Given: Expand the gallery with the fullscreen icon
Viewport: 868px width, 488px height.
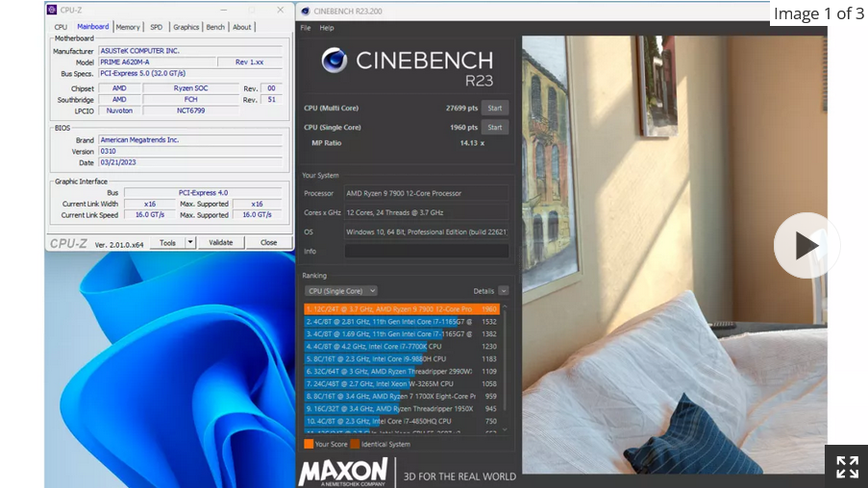Looking at the screenshot, I should click(847, 467).
